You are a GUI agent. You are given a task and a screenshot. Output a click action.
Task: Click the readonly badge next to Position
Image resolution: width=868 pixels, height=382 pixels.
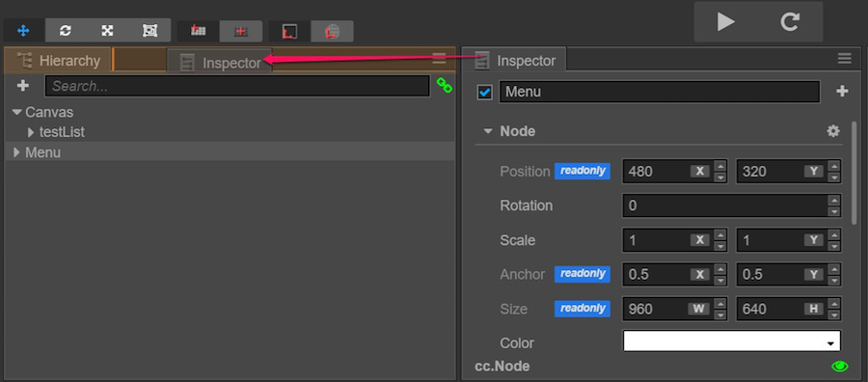[x=583, y=171]
